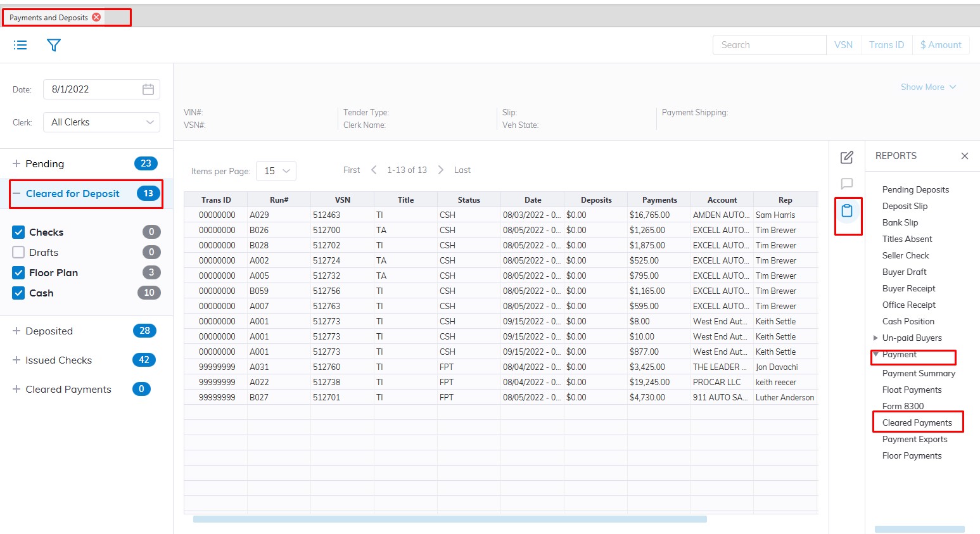The height and width of the screenshot is (534, 980).
Task: Click the list view icon in toolbar
Action: 20,45
